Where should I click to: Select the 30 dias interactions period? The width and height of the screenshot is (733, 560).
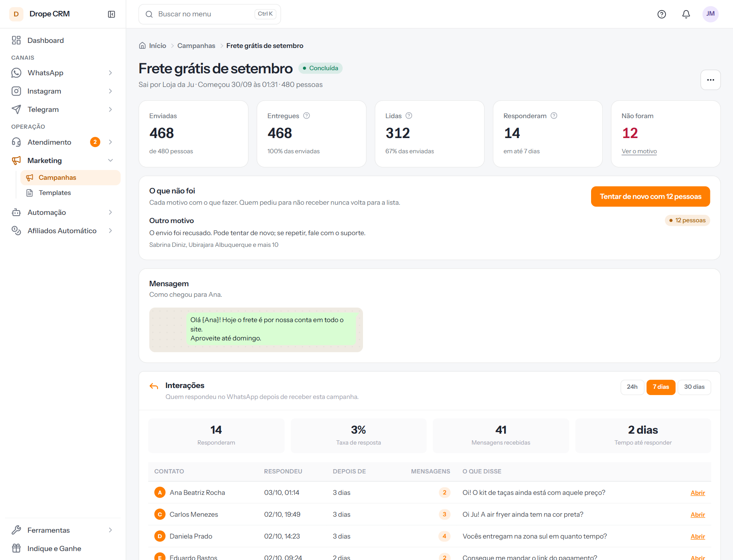(x=694, y=387)
